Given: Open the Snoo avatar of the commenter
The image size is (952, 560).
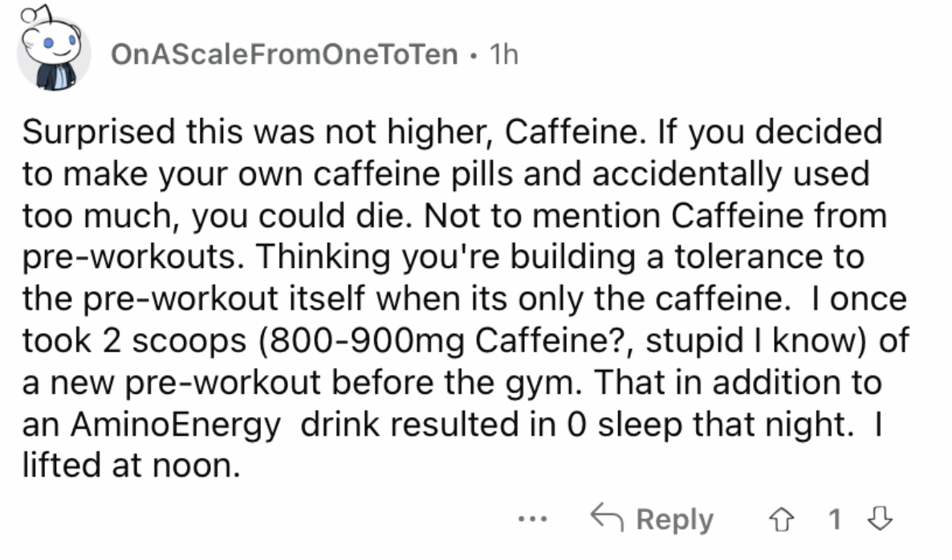Looking at the screenshot, I should point(54,50).
